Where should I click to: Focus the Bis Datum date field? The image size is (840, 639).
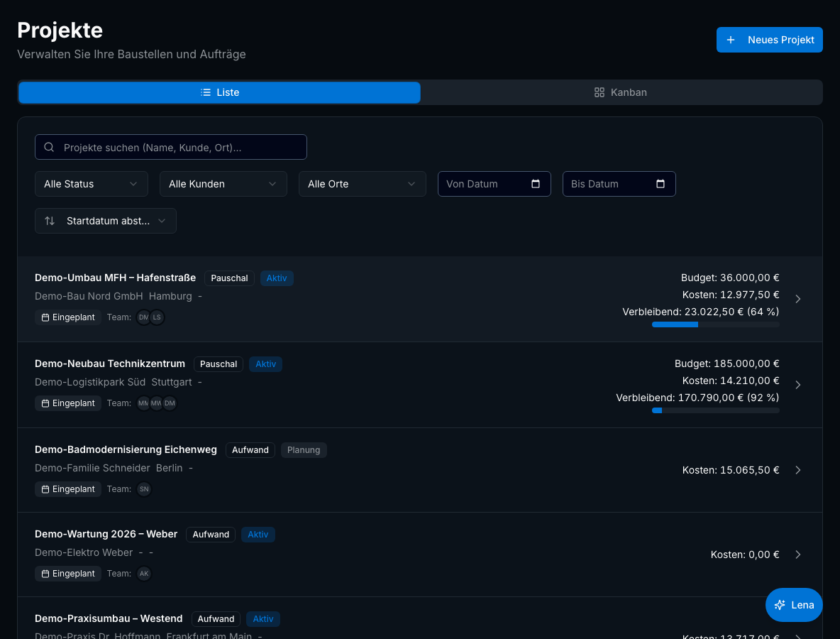[x=619, y=184]
